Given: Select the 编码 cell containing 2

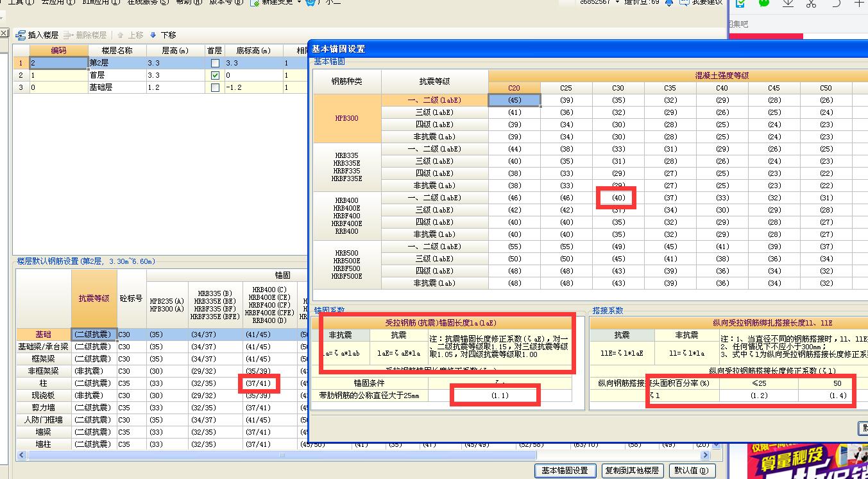Looking at the screenshot, I should click(x=58, y=63).
